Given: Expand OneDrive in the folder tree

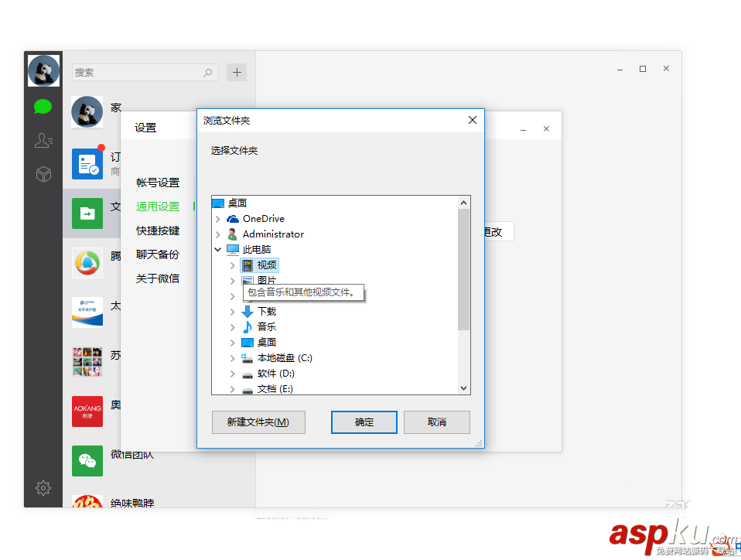Looking at the screenshot, I should (217, 218).
